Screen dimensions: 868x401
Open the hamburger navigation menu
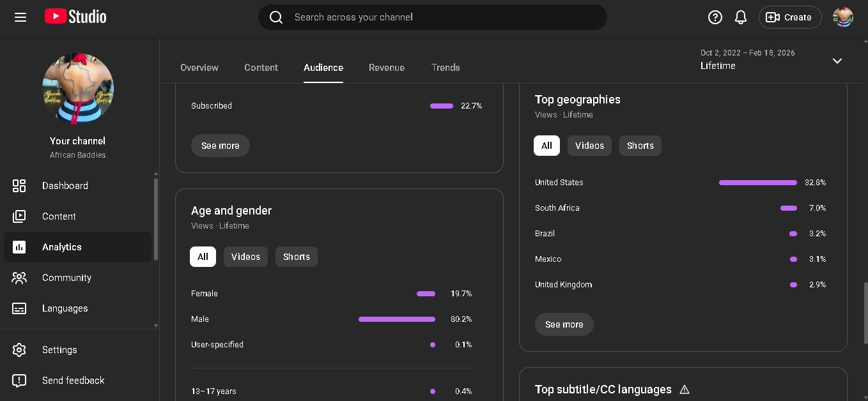(20, 17)
